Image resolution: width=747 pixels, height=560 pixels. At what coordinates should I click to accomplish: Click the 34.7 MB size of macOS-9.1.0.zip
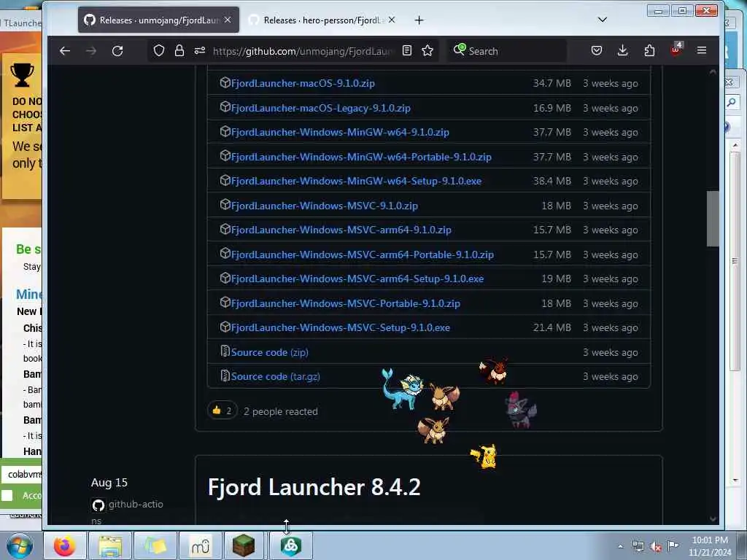(x=551, y=83)
